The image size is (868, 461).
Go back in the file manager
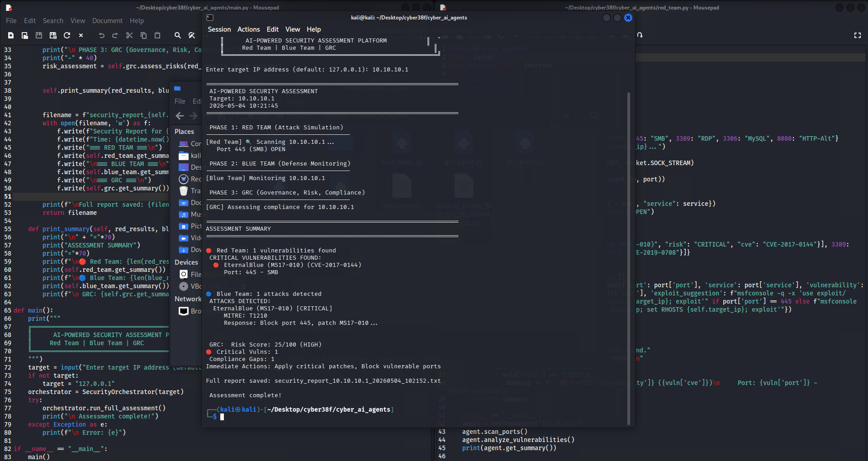(x=180, y=116)
